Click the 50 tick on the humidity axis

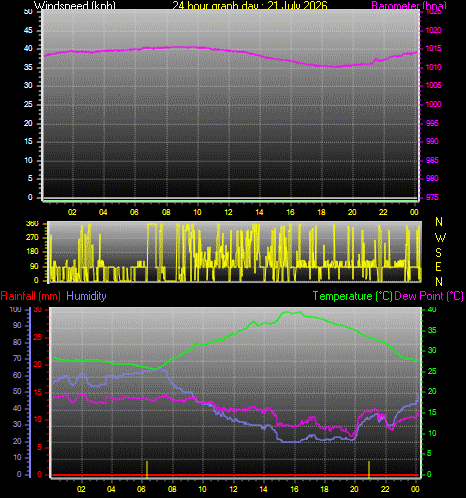tap(17, 391)
